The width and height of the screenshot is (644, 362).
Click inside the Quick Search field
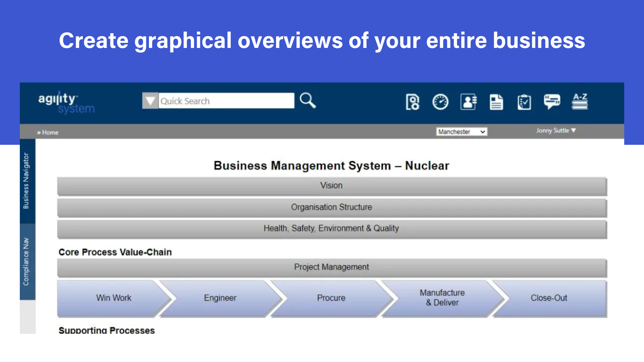226,101
